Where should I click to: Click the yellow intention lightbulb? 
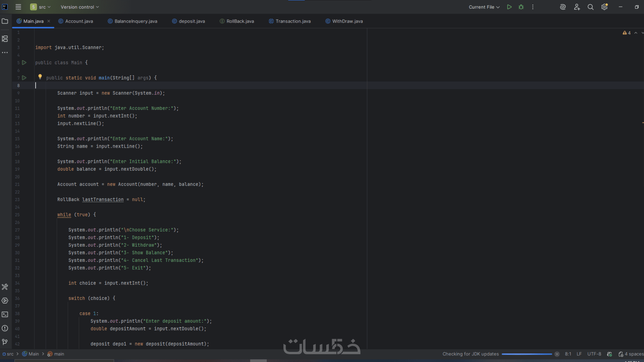coord(40,77)
